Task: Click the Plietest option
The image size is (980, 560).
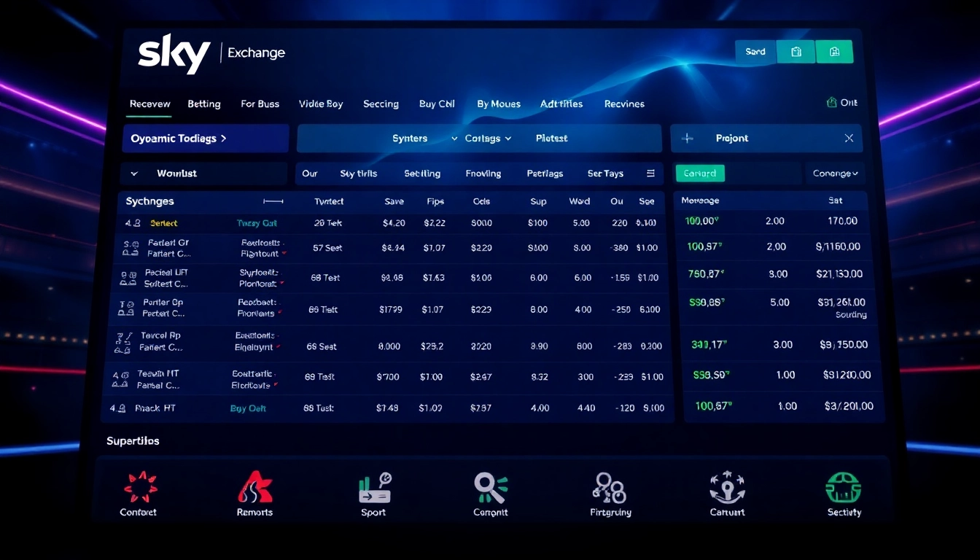Action: (551, 139)
